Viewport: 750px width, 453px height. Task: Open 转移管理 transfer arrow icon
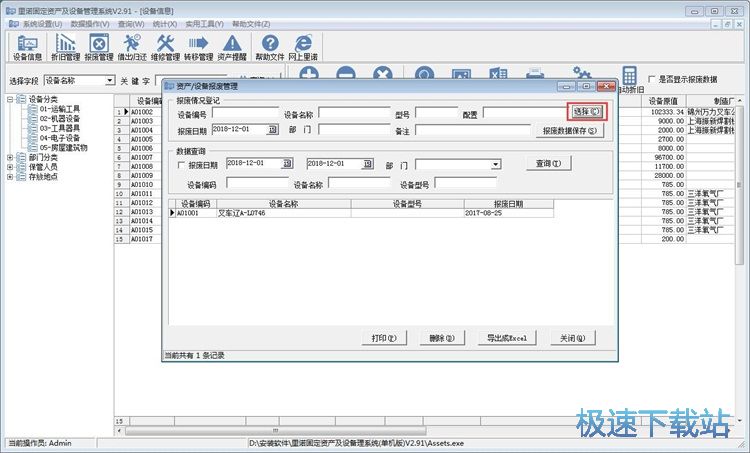click(199, 47)
